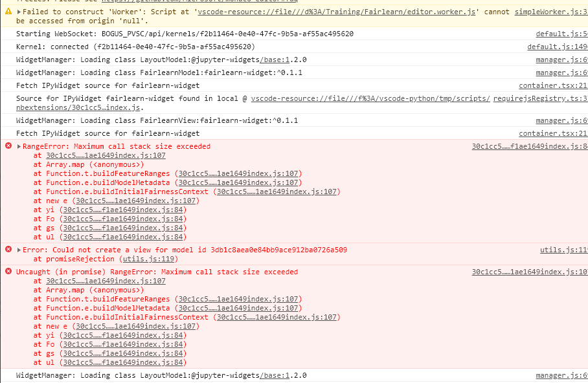Select 'Source for IPyWidget fairlearn-widget found' text
This screenshot has height=383, width=588.
point(131,98)
